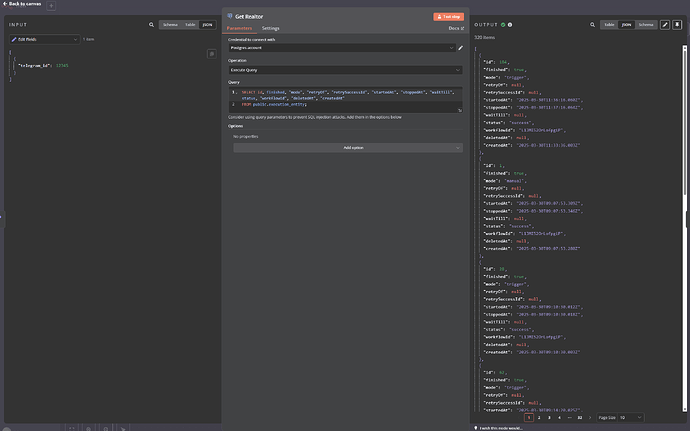
Task: Run the Test step button
Action: (448, 17)
